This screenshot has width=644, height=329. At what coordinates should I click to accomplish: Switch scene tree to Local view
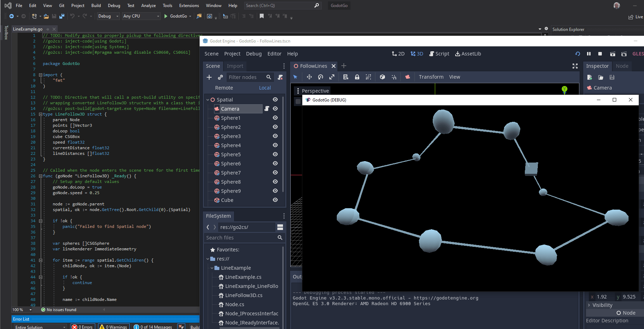click(x=265, y=88)
